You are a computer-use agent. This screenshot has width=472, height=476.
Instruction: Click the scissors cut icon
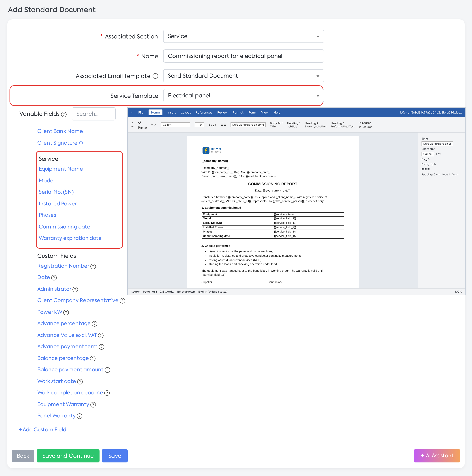tap(152, 124)
